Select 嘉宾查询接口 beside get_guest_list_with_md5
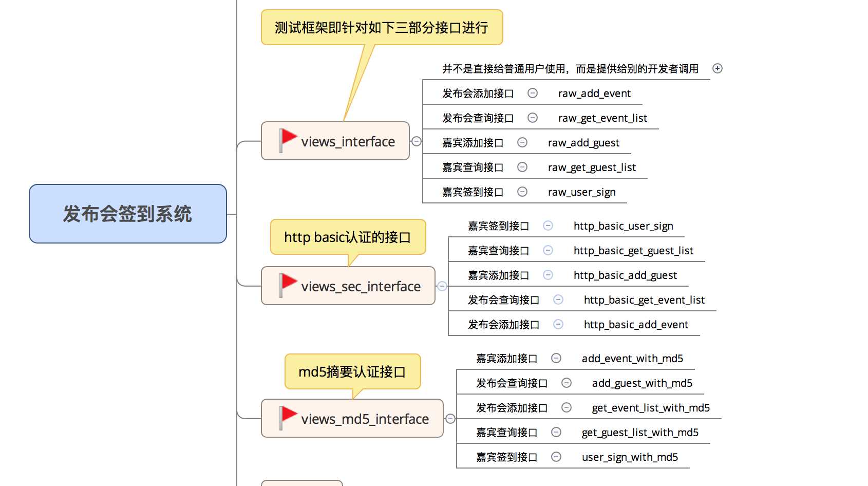This screenshot has width=868, height=486. pyautogui.click(x=507, y=433)
